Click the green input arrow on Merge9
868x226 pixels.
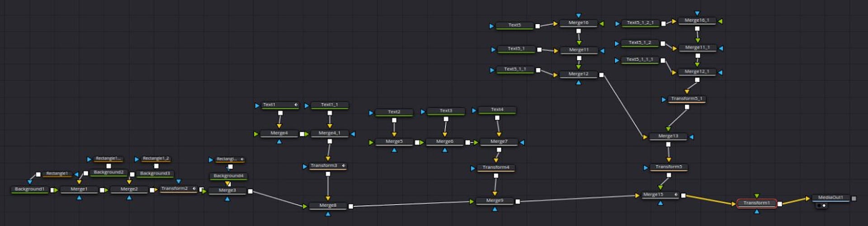coord(472,202)
